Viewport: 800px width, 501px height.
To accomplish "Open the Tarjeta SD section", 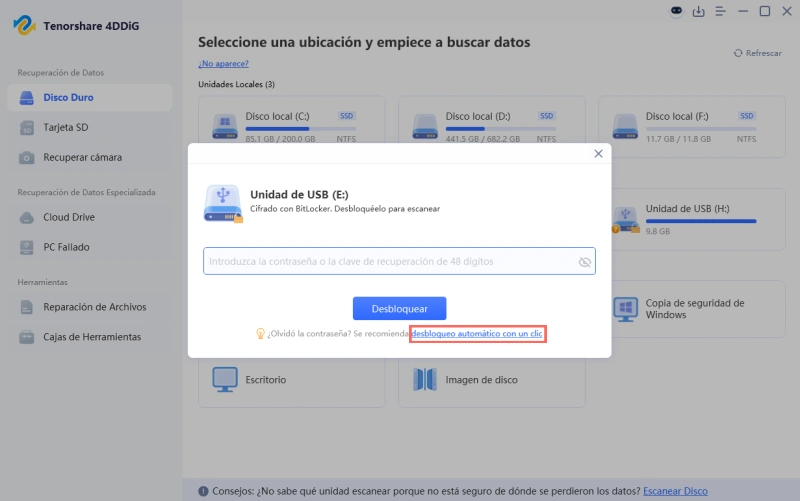I will 89,128.
